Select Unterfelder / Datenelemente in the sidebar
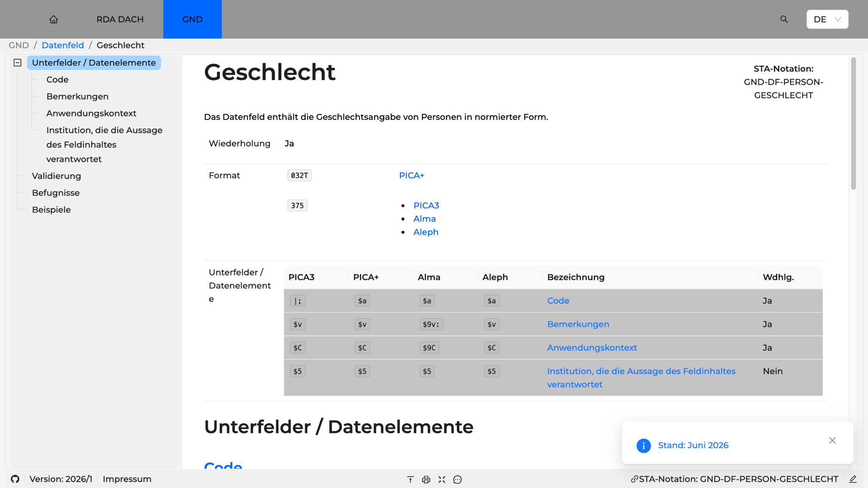The height and width of the screenshot is (488, 868). coord(94,63)
